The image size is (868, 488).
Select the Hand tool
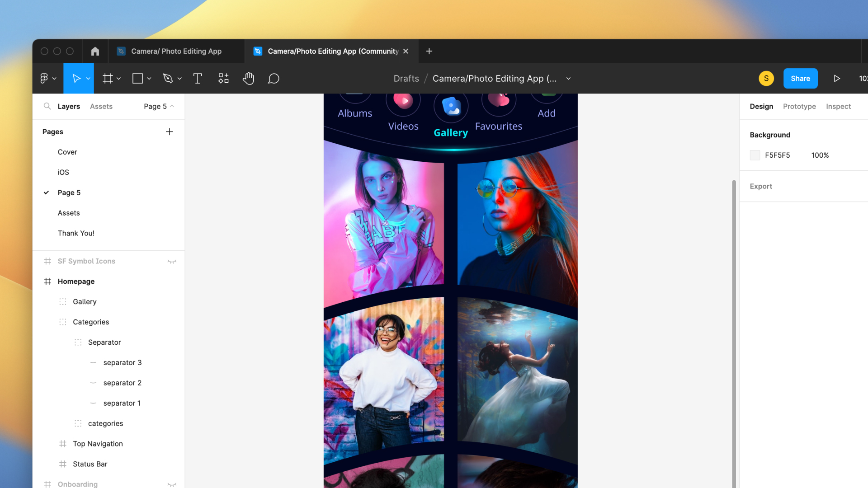coord(248,78)
